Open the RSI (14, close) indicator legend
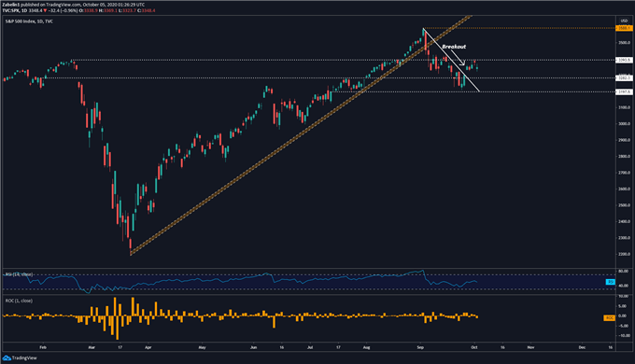 click(x=19, y=274)
